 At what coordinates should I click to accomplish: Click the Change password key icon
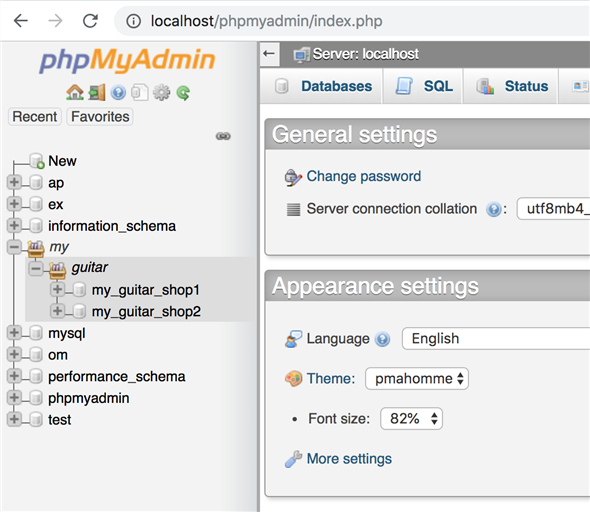tap(293, 177)
